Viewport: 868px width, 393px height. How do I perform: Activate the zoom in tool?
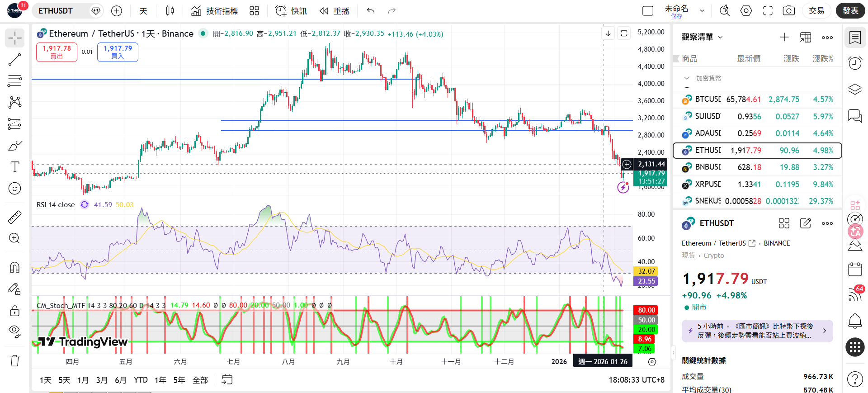[15, 238]
